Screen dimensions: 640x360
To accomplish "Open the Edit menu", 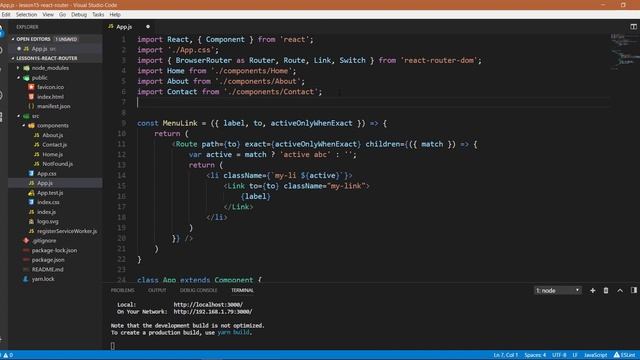I will pos(6,14).
